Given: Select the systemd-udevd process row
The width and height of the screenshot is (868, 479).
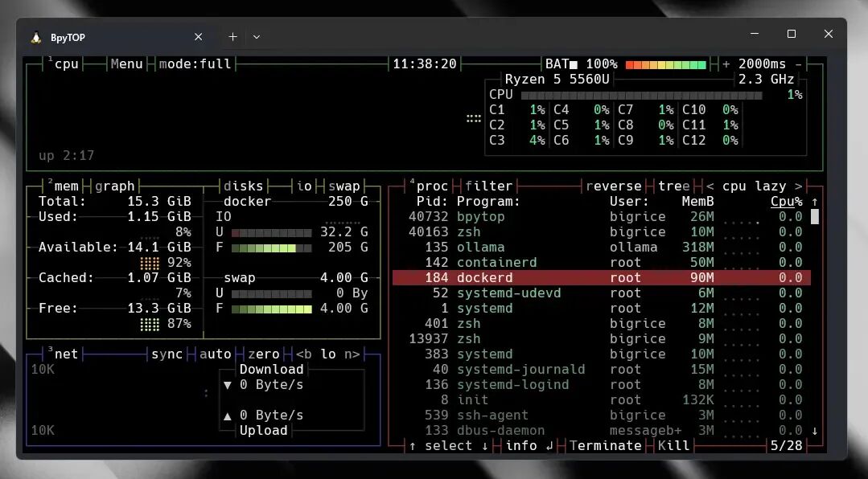Looking at the screenshot, I should click(x=601, y=293).
